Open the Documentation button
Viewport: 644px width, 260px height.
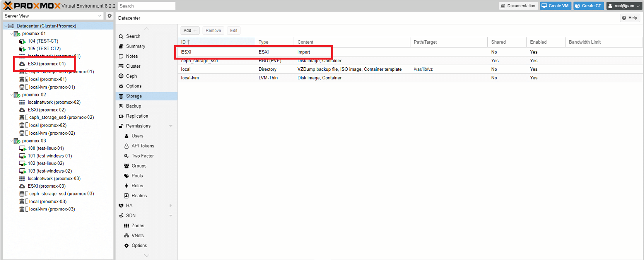(518, 6)
